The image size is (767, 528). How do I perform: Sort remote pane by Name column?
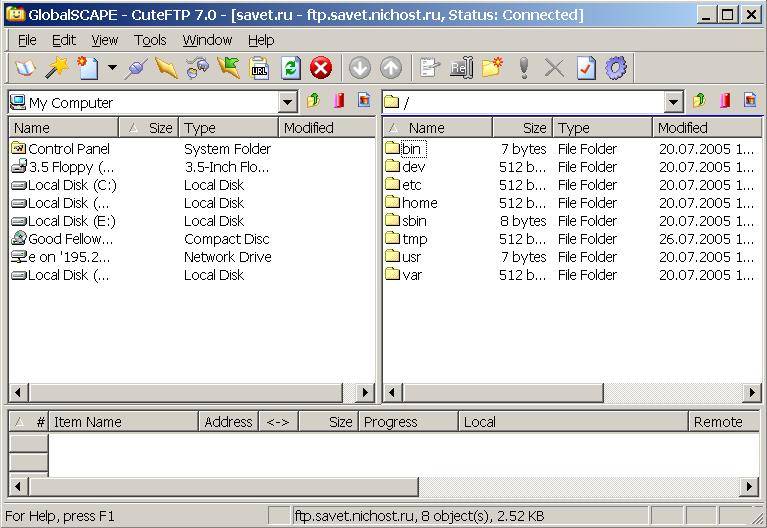click(438, 128)
